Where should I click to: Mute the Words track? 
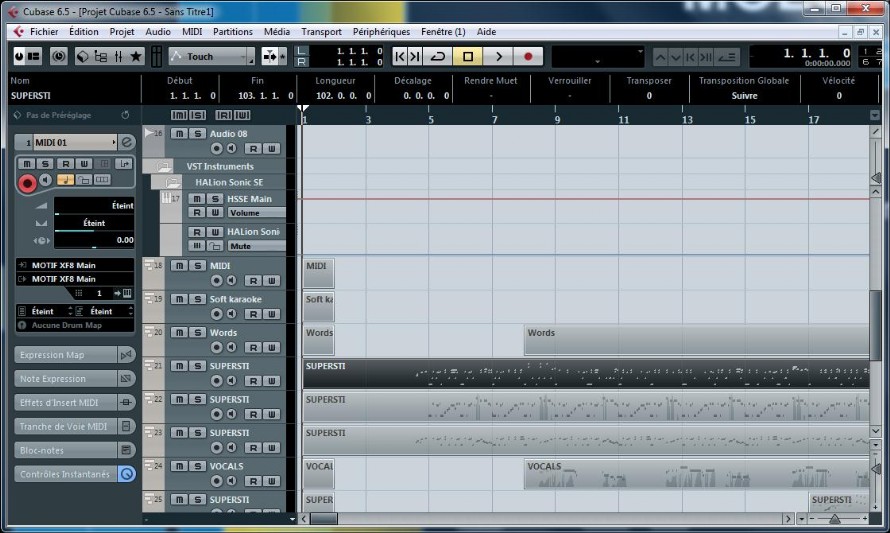179,333
